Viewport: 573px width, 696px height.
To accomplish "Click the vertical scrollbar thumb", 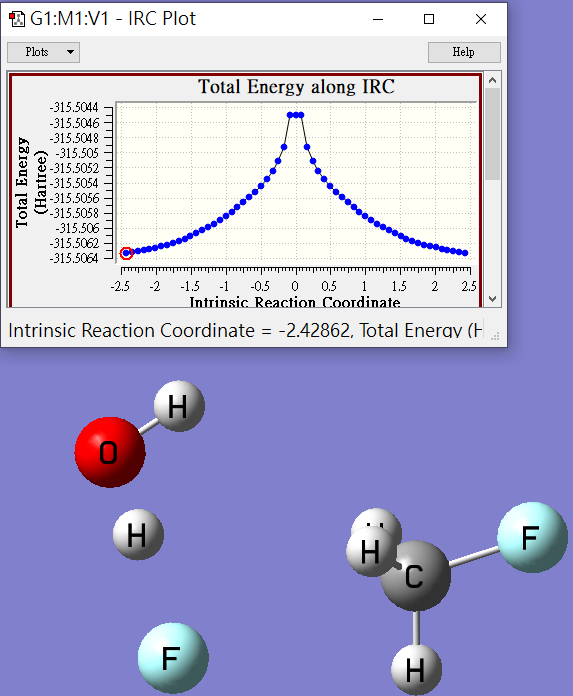I will point(492,134).
